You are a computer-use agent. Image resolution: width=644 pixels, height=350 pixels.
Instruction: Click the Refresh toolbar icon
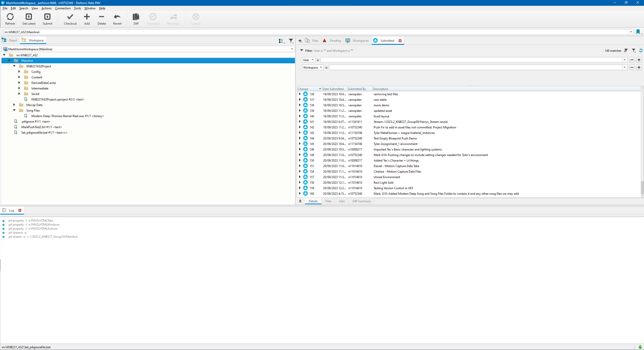(10, 17)
